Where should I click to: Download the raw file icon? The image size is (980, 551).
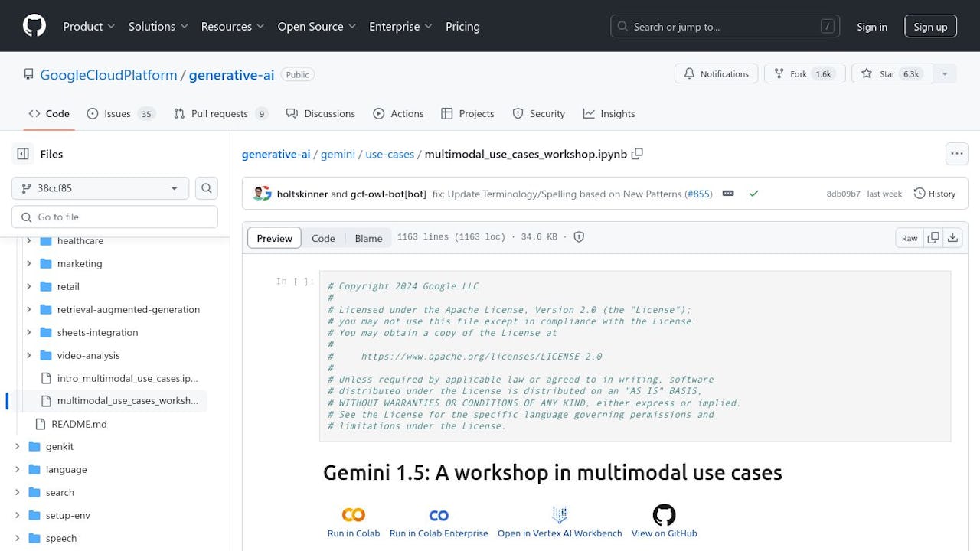952,238
